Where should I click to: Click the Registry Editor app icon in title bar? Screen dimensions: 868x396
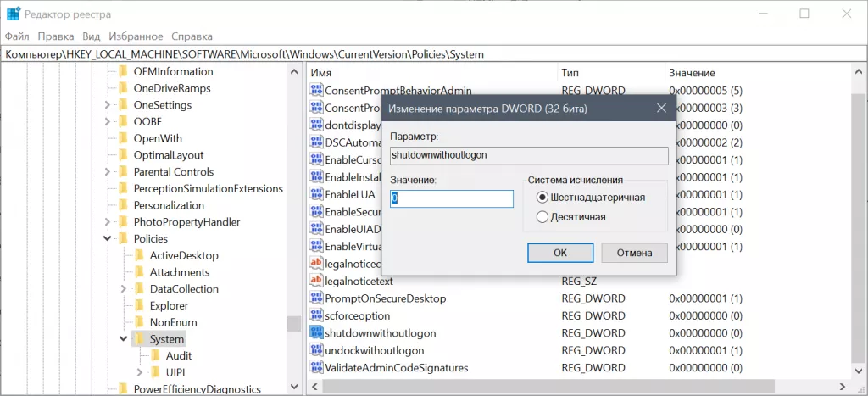click(14, 14)
